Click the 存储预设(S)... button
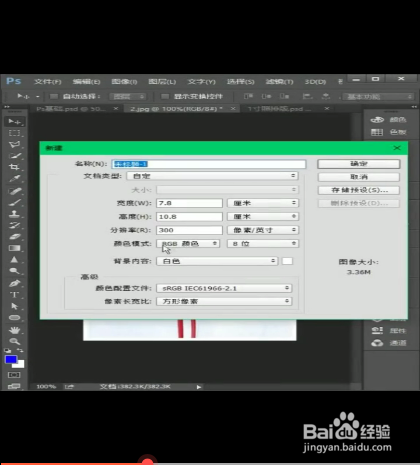This screenshot has width=420, height=465. [359, 190]
